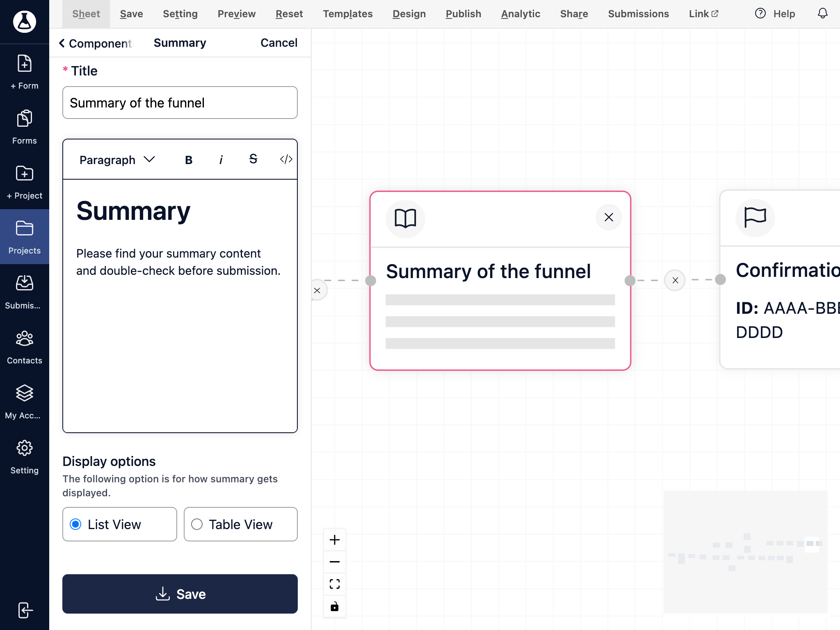Select the Table View radio option
This screenshot has width=840, height=630.
coord(241,524)
